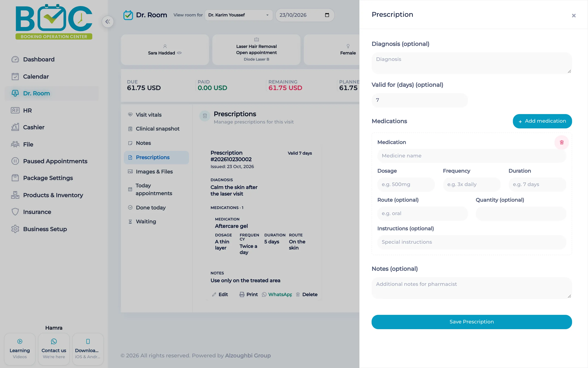The height and width of the screenshot is (368, 588).
Task: Click the Dosage input field
Action: [x=406, y=184]
